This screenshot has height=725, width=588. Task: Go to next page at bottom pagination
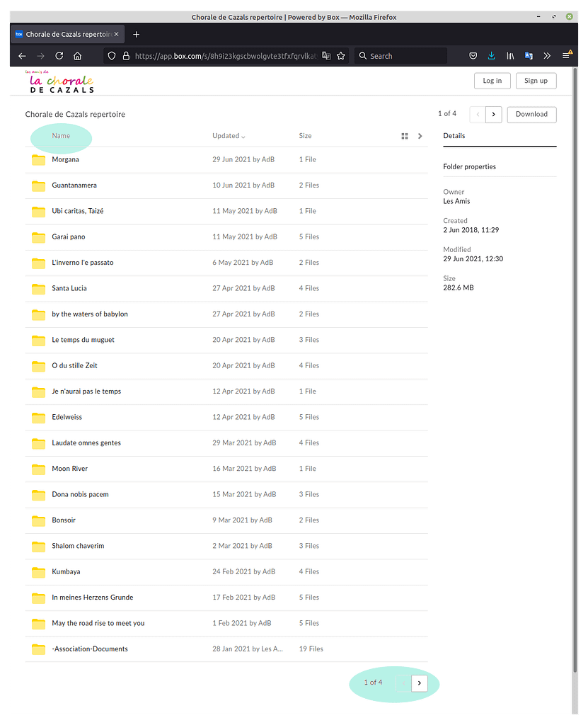[x=420, y=683]
